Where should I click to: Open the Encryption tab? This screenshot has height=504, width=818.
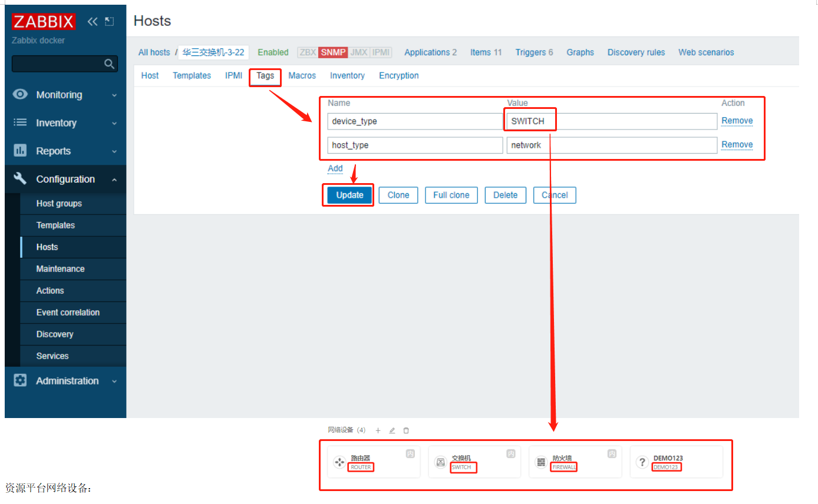click(399, 75)
